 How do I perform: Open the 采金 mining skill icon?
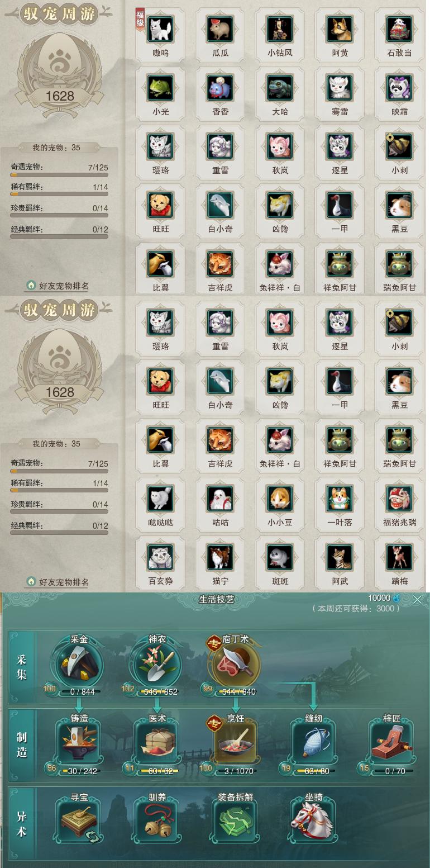click(x=77, y=663)
